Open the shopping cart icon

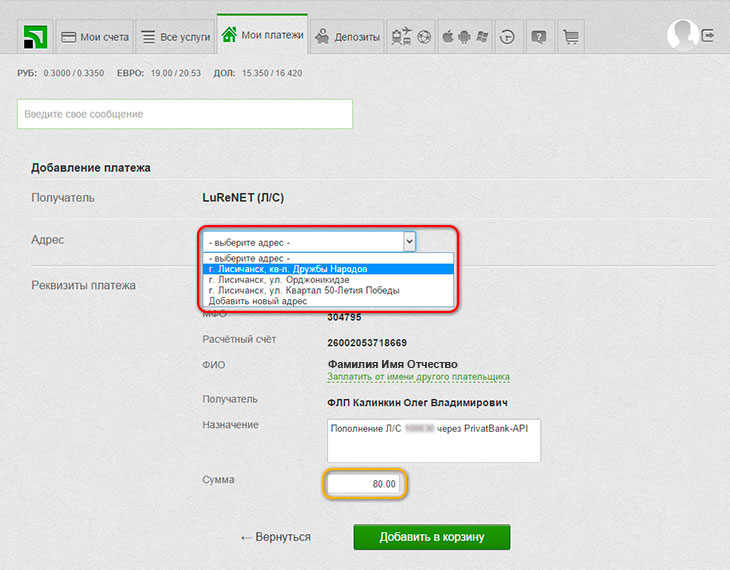pos(571,37)
